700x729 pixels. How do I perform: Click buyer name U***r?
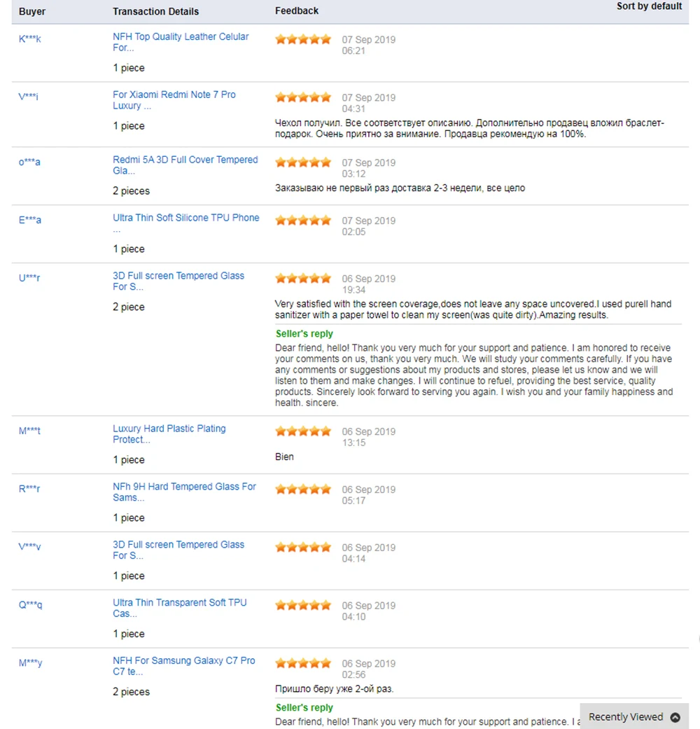[29, 278]
